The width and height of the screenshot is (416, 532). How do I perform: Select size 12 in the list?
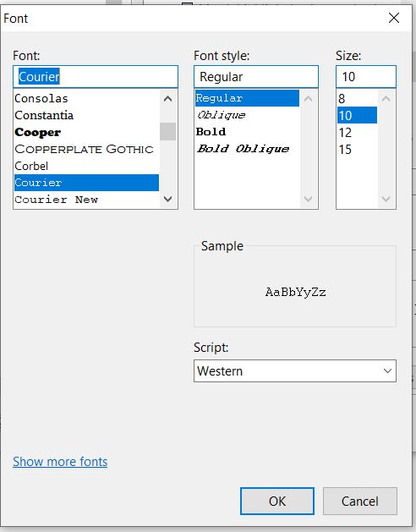click(357, 132)
